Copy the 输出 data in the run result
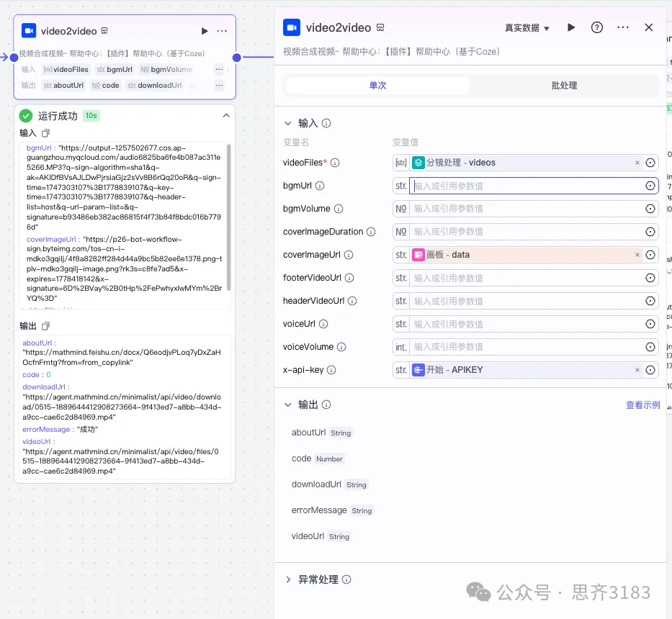Image resolution: width=672 pixels, height=619 pixels. point(45,326)
